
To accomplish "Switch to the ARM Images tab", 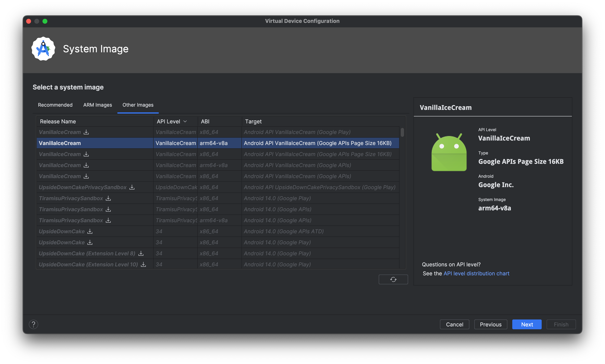I will (97, 105).
